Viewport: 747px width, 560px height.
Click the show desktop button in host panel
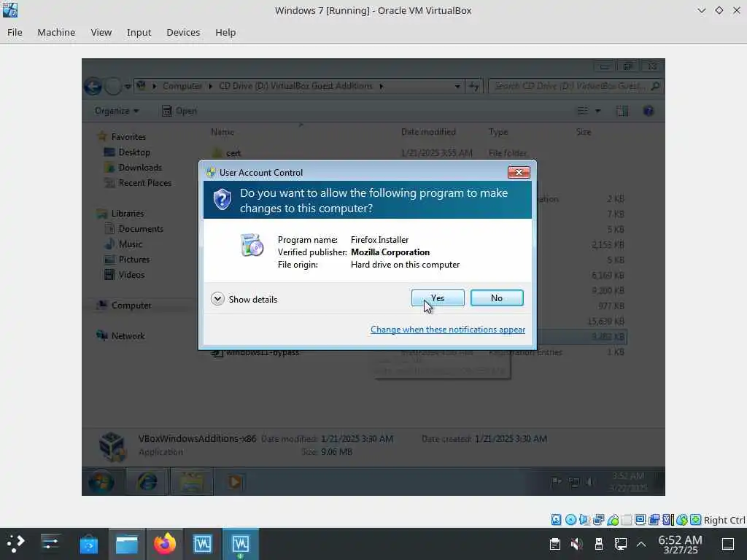pos(728,544)
